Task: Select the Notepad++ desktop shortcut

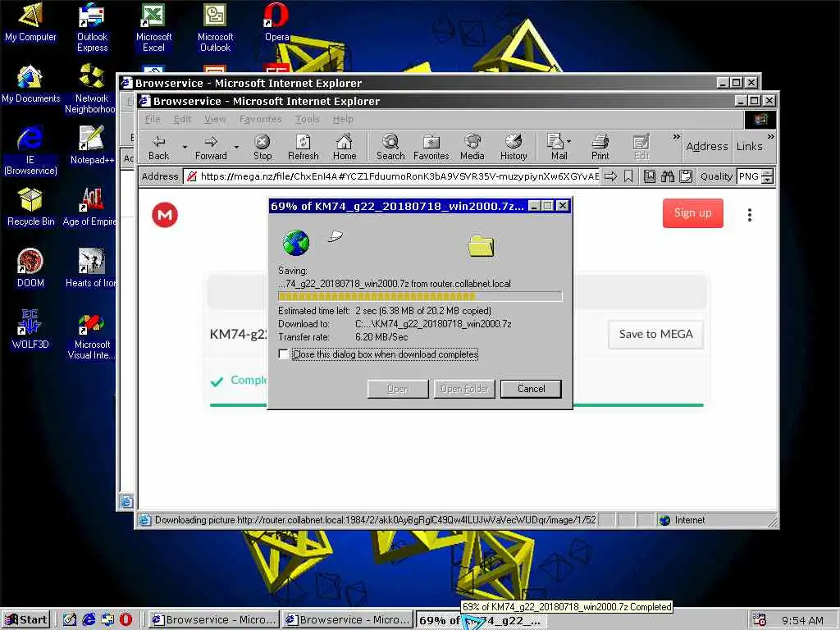Action: click(x=92, y=146)
